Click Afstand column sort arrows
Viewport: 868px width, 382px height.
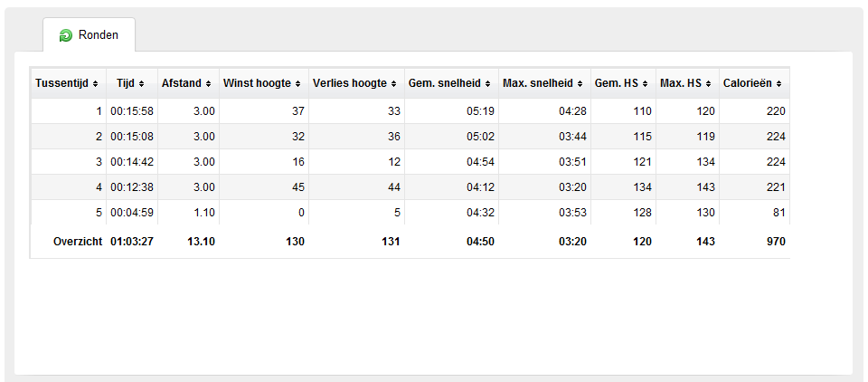[208, 83]
